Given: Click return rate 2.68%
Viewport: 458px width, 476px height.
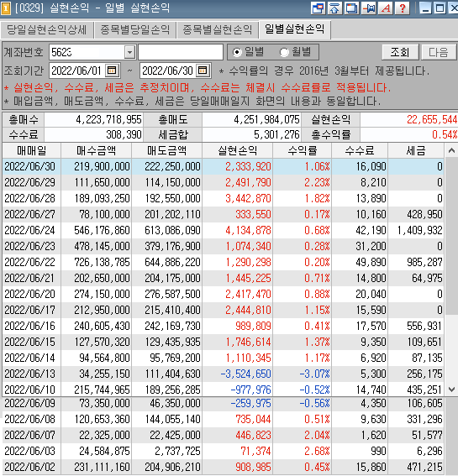Looking at the screenshot, I should coord(317,451).
